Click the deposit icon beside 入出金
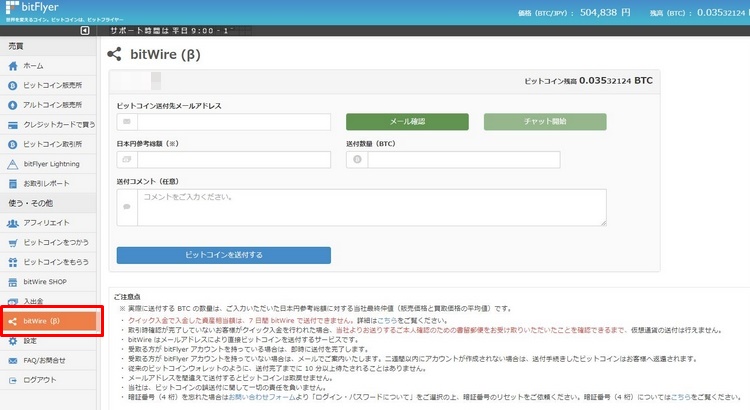This screenshot has height=410, width=750. click(x=13, y=301)
